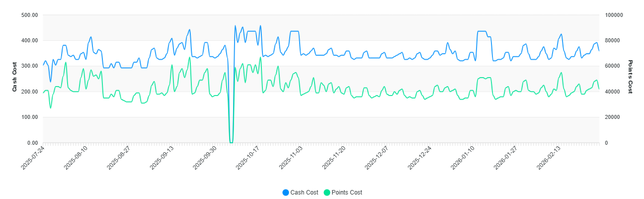Click the 2025-09-30 date label
644x199 pixels.
(205, 157)
